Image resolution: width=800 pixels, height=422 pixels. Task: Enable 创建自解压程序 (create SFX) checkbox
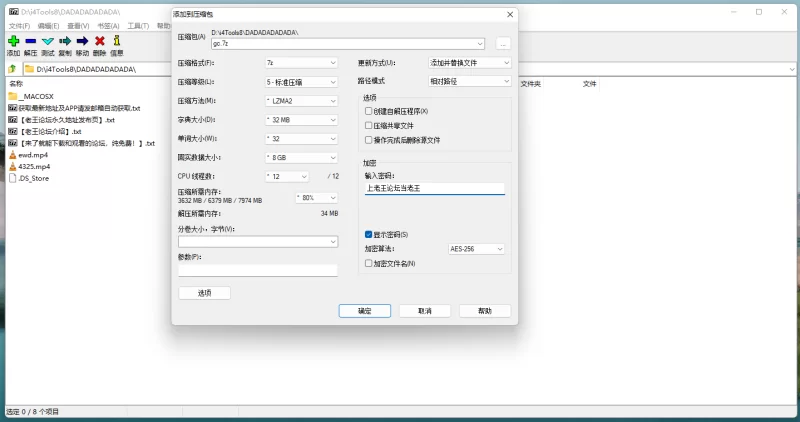click(368, 111)
